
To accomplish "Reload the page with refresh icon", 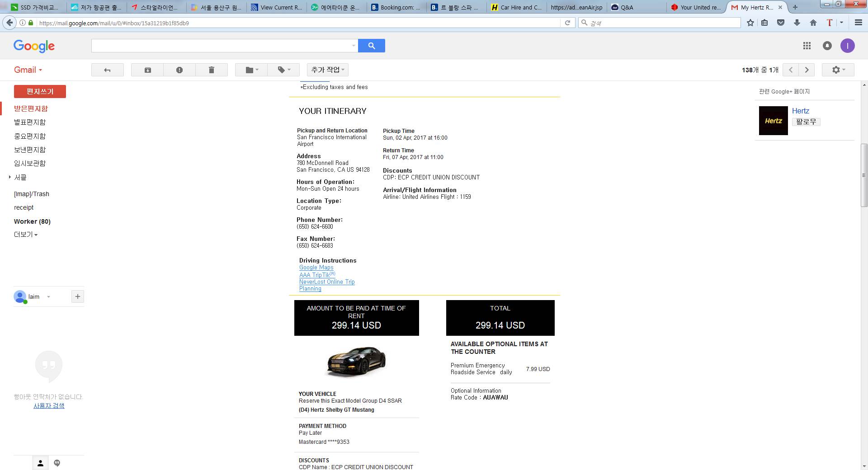I will (x=567, y=23).
